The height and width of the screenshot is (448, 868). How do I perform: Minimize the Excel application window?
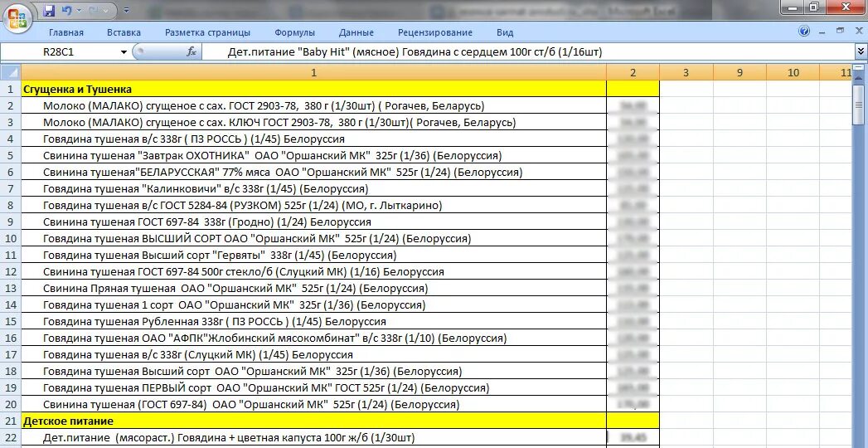pos(794,7)
